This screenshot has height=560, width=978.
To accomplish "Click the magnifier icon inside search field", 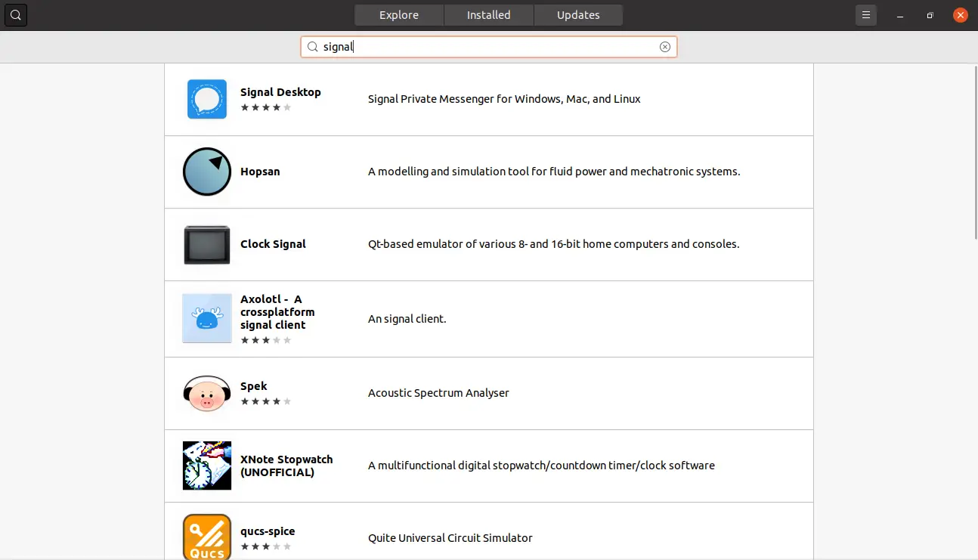I will pyautogui.click(x=312, y=47).
